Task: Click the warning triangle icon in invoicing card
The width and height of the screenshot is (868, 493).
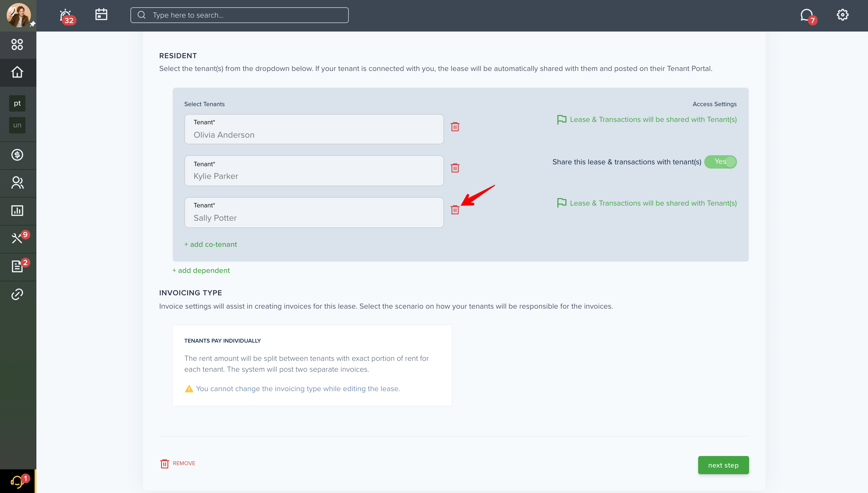Action: pos(189,389)
